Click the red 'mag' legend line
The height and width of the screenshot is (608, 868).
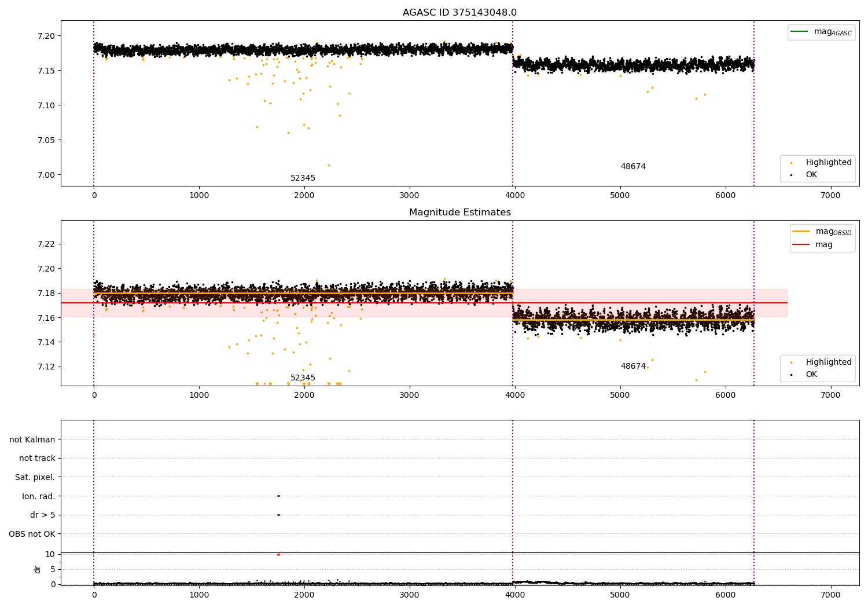point(801,244)
